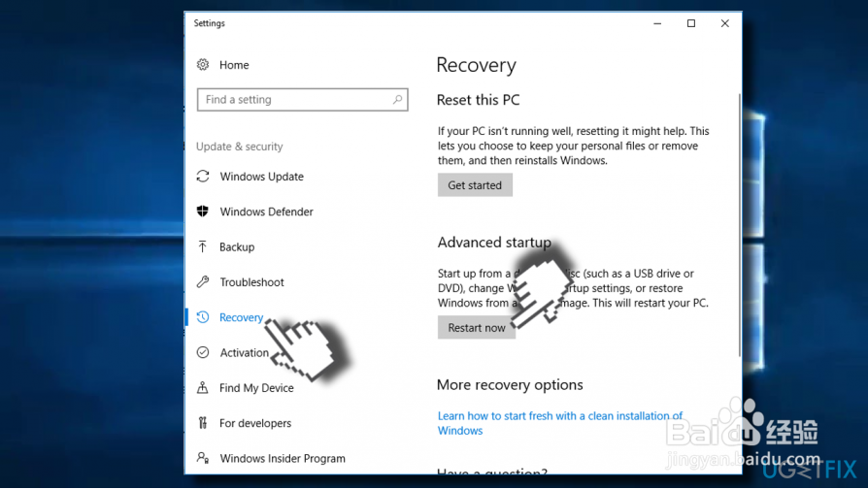Maximize the Settings window
Viewport: 868px width, 489px height.
pyautogui.click(x=691, y=23)
